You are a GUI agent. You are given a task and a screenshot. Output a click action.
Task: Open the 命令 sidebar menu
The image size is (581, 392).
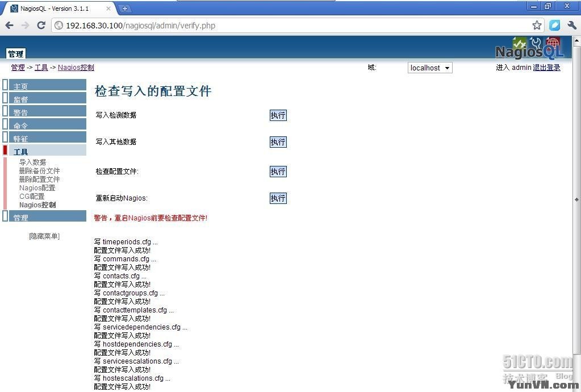tap(48, 125)
